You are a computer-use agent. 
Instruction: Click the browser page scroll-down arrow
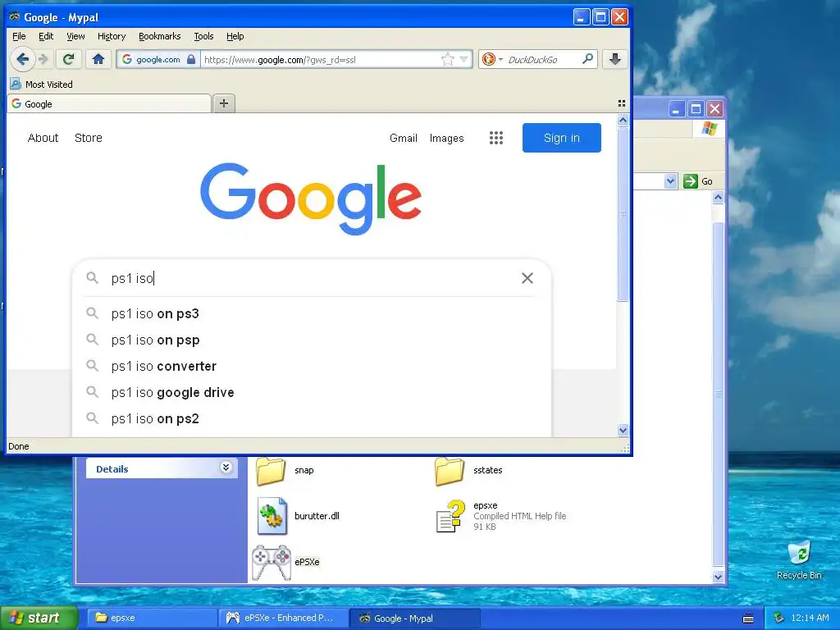pos(623,430)
